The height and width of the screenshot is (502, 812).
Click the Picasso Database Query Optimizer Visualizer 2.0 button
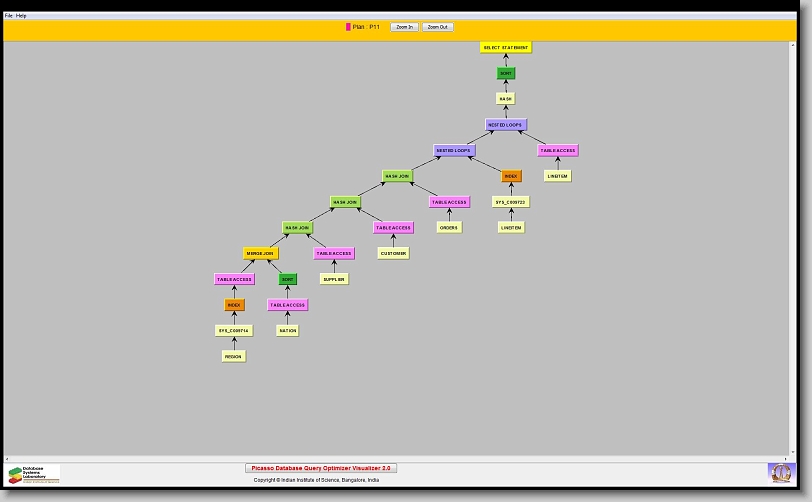(x=321, y=468)
